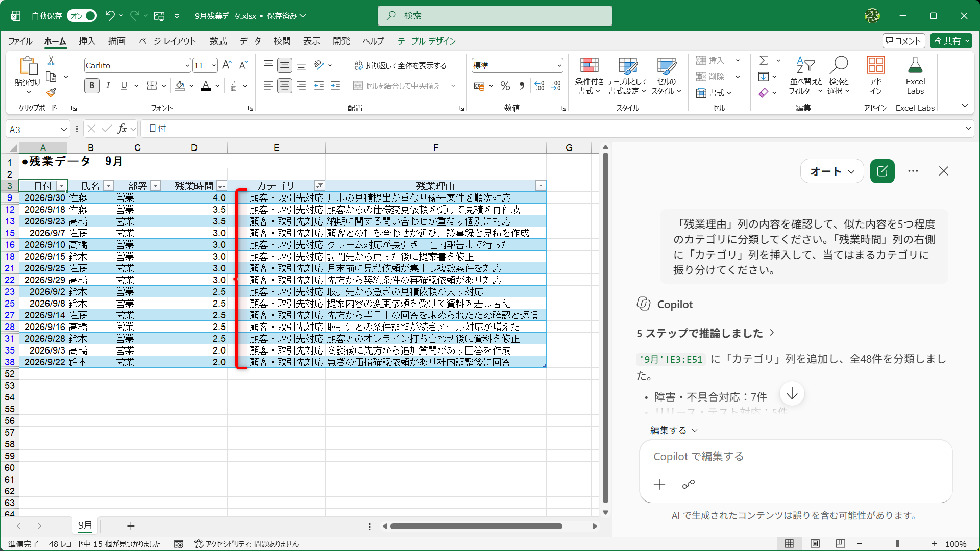980x551 pixels.
Task: Click the scroll-to-bottom arrow in Copilot
Action: pos(792,394)
